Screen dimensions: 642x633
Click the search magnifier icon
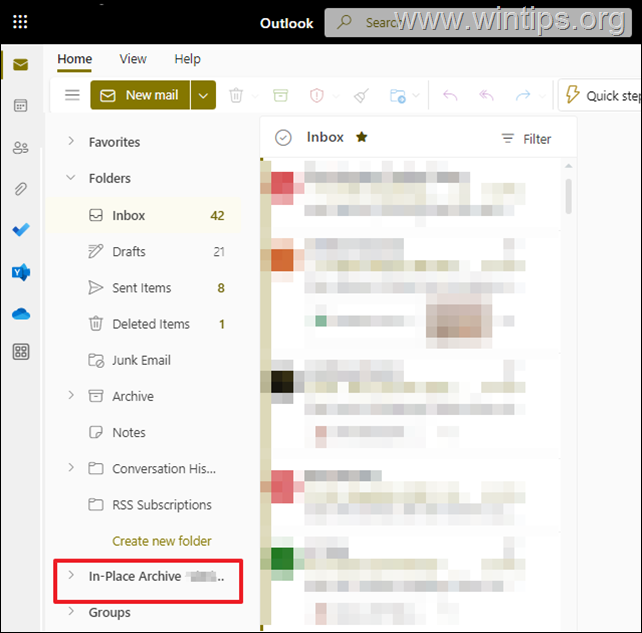(x=344, y=22)
